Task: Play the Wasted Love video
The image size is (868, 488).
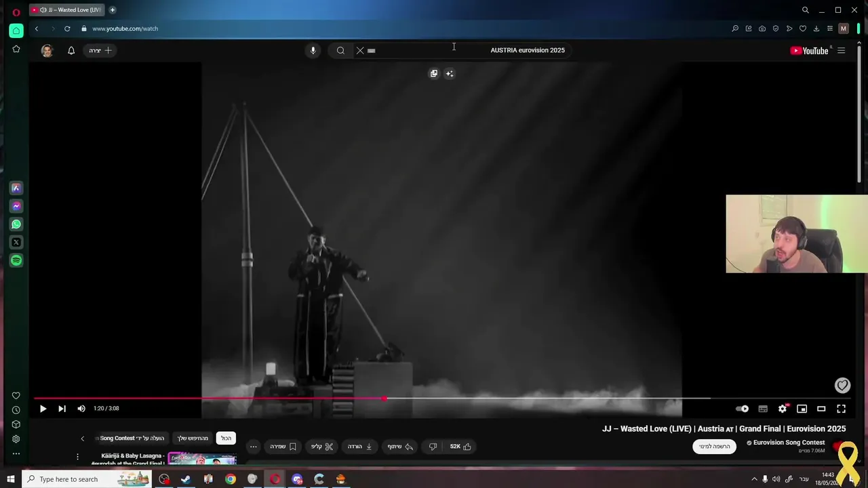Action: point(43,409)
